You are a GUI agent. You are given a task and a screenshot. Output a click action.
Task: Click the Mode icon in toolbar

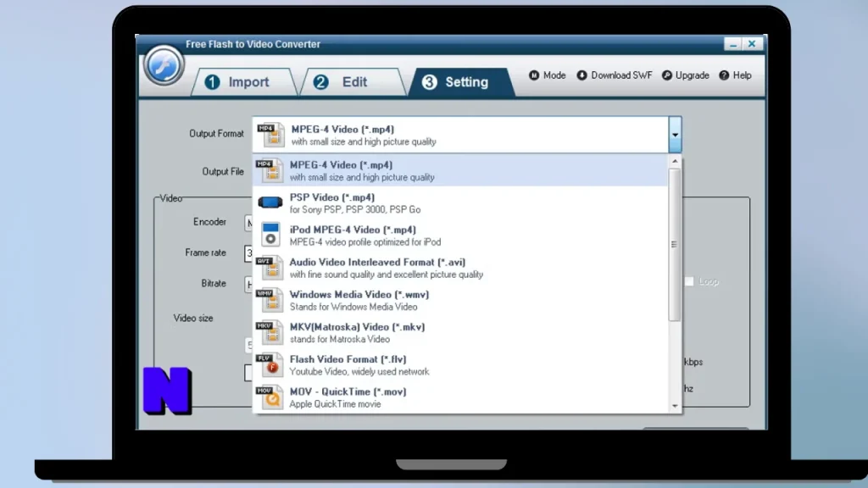[x=534, y=75]
